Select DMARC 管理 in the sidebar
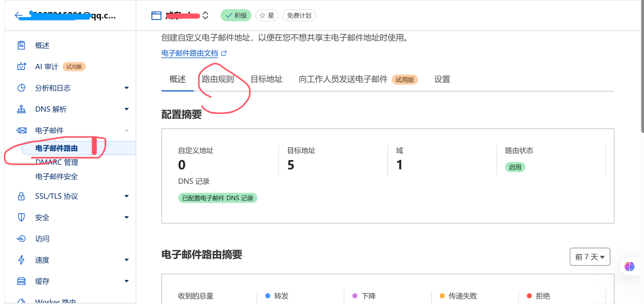644x304 pixels. point(57,162)
